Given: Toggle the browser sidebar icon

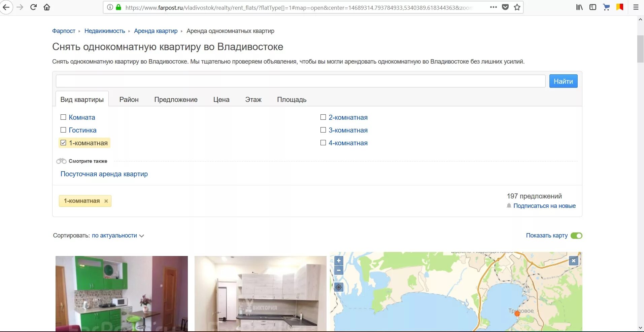Looking at the screenshot, I should tap(593, 7).
